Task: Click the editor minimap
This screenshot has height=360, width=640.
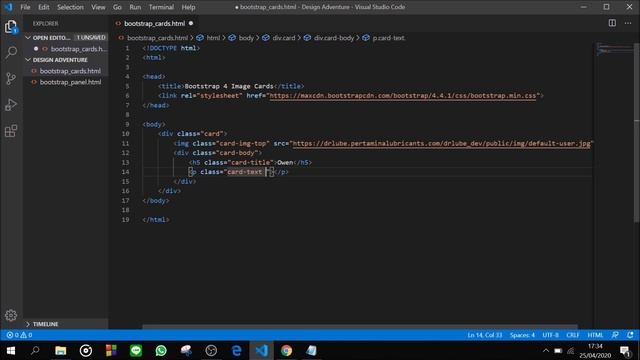Action: (614, 50)
